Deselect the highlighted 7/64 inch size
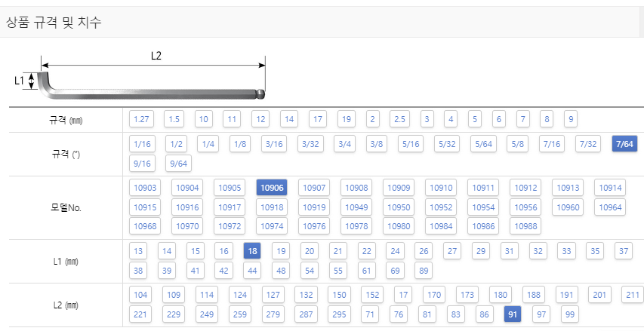 [x=624, y=144]
